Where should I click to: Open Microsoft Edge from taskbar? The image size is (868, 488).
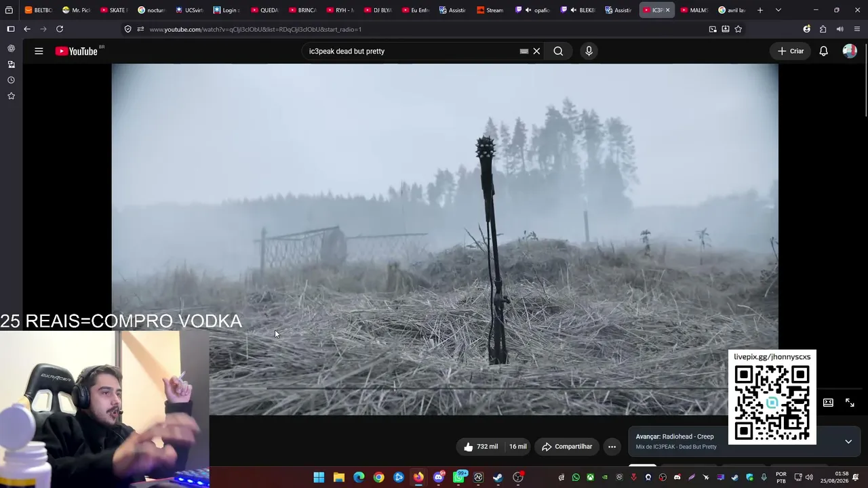[x=359, y=477]
